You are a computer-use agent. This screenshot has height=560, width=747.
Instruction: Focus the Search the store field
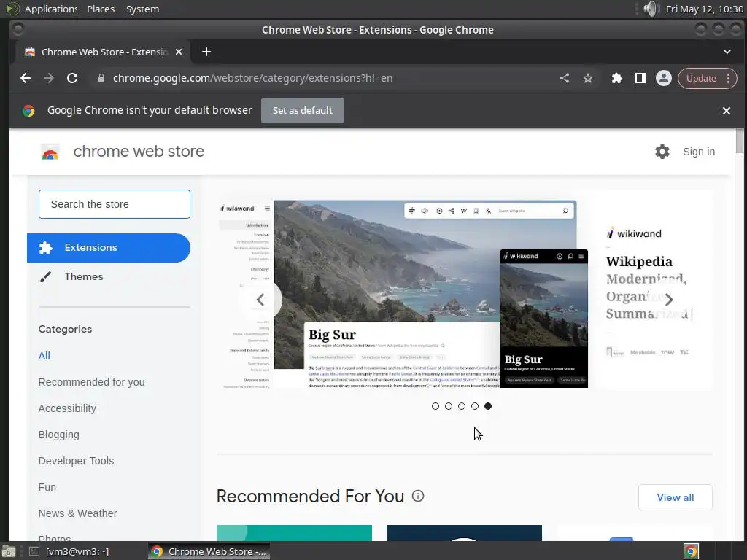tap(115, 204)
